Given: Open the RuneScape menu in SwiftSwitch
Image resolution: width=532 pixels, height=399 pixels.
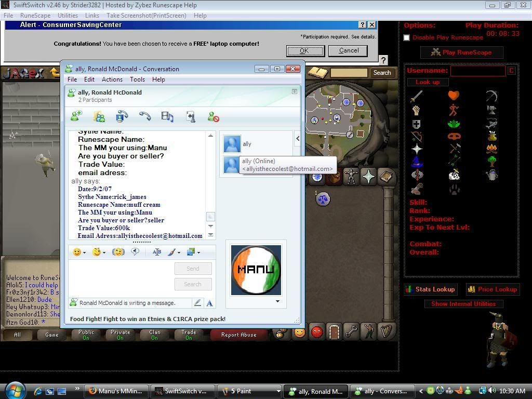Looking at the screenshot, I should pos(35,16).
